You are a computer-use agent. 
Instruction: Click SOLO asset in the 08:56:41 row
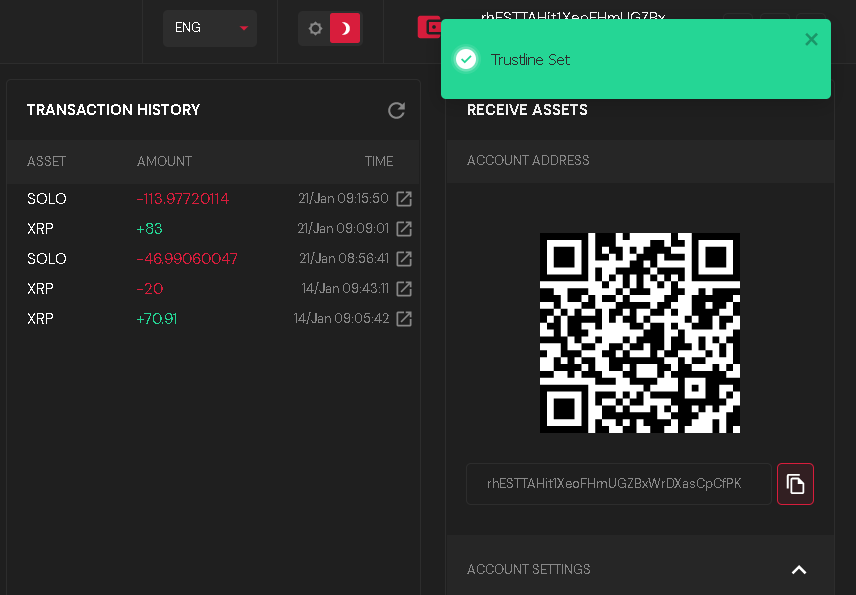[46, 259]
